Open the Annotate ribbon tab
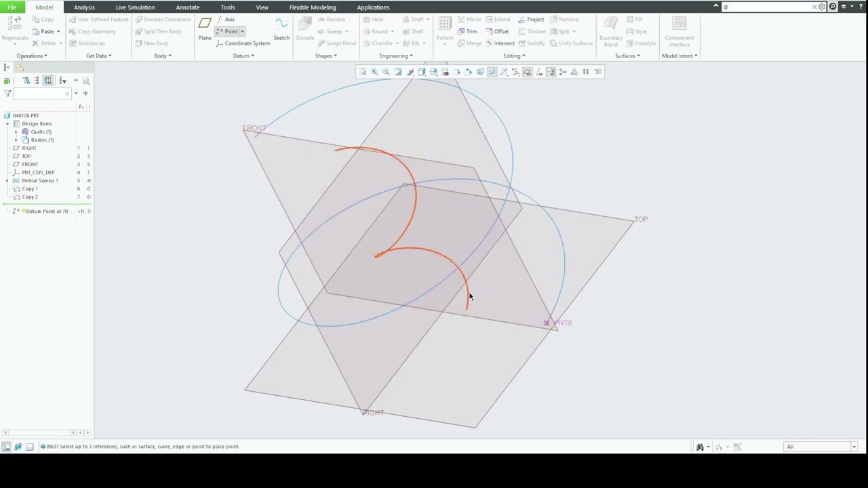This screenshot has width=868, height=488. (x=188, y=7)
